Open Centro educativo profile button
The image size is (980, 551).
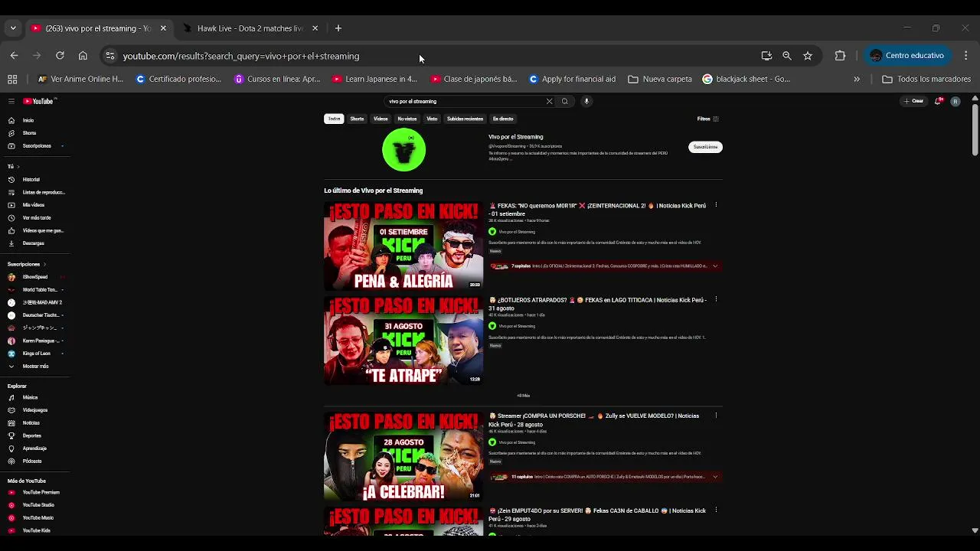tap(908, 56)
